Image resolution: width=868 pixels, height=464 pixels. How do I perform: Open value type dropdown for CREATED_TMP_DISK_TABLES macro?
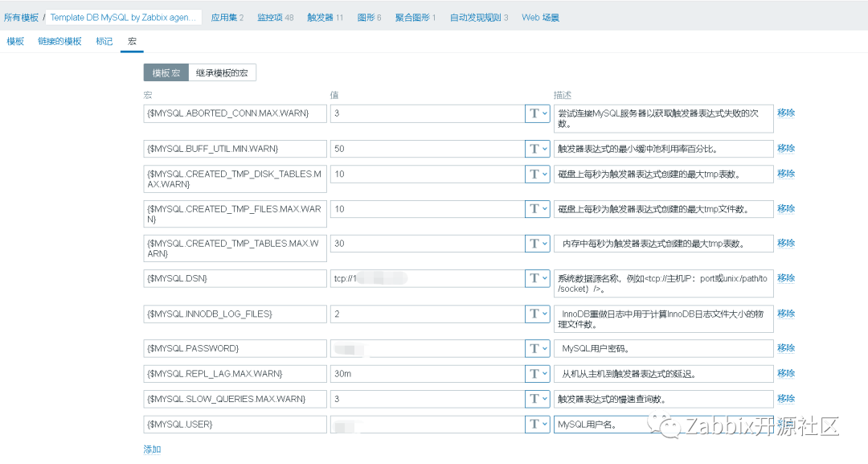pos(537,174)
